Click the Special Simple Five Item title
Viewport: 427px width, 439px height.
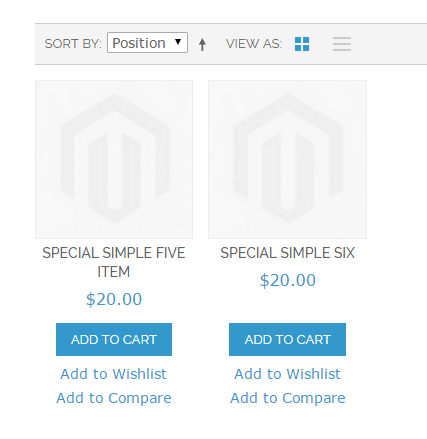coord(114,262)
